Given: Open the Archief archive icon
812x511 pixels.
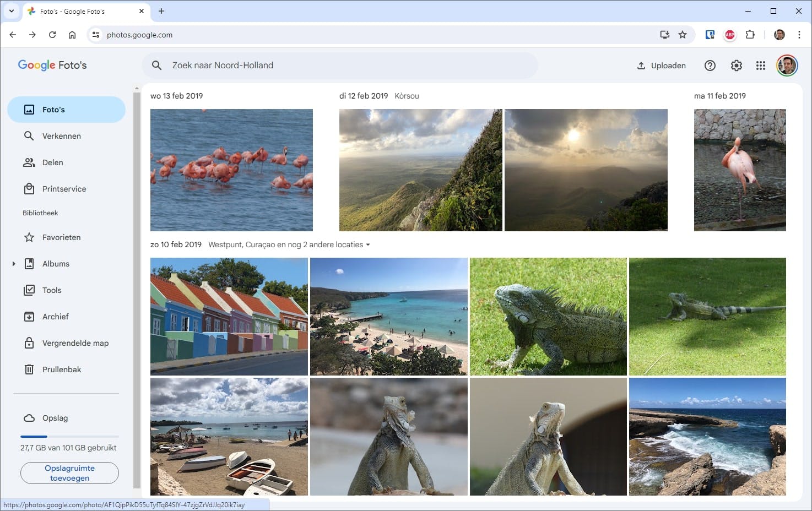Looking at the screenshot, I should [x=29, y=317].
